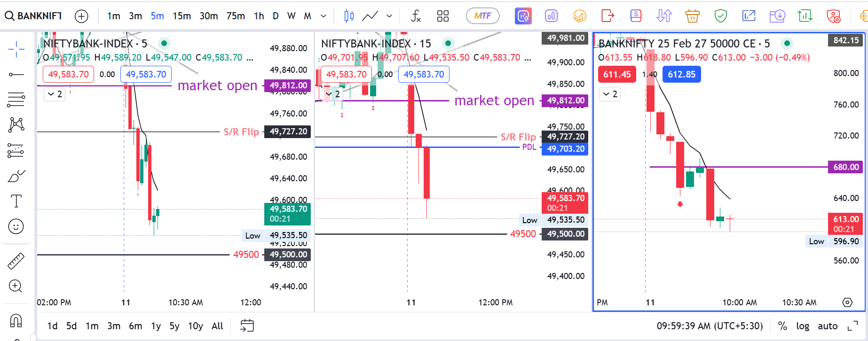Switch to 3m timeframe in top bar
Screen dimensions: 868x341
pos(135,16)
